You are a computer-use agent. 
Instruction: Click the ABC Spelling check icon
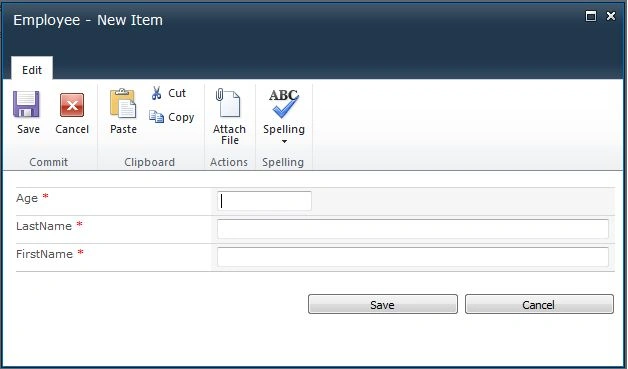click(x=284, y=103)
